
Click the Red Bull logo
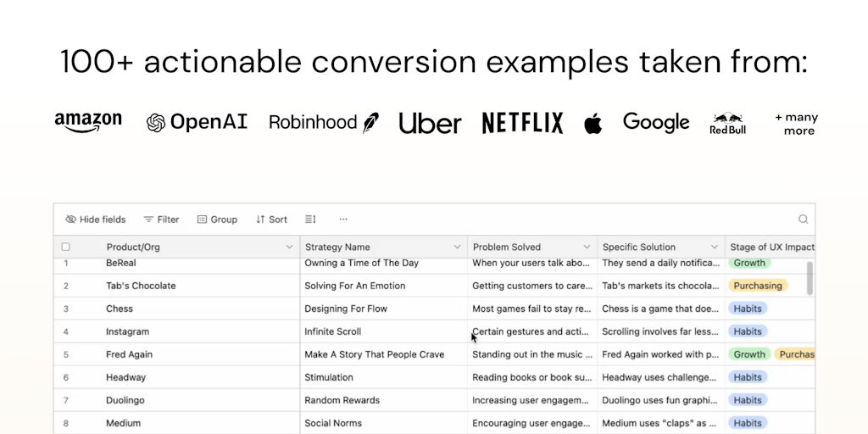(728, 124)
